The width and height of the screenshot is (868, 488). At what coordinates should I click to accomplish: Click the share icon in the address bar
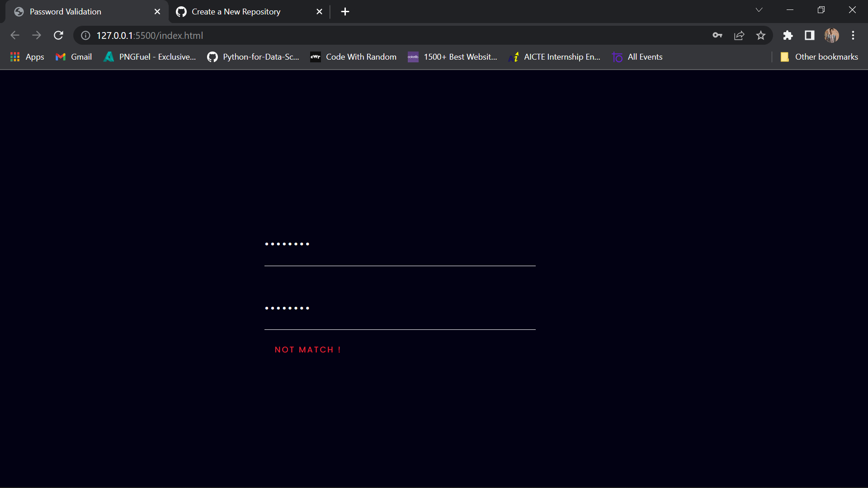pyautogui.click(x=739, y=35)
